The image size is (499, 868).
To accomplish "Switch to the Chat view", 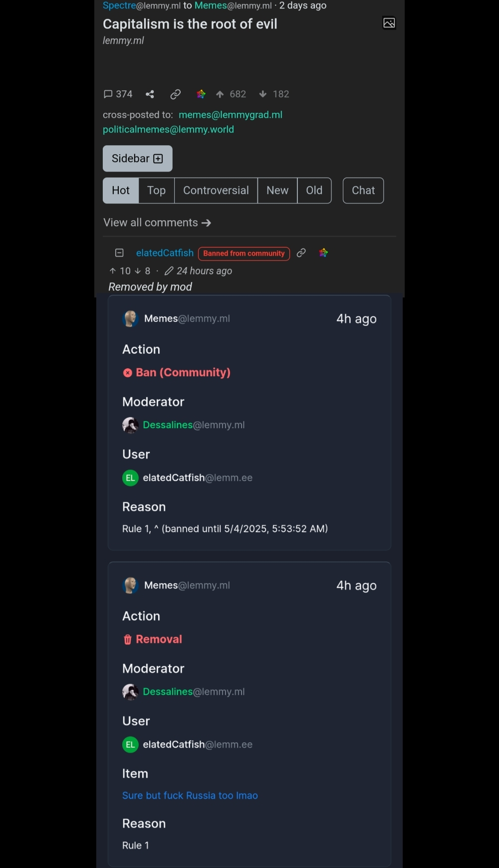I will click(363, 190).
